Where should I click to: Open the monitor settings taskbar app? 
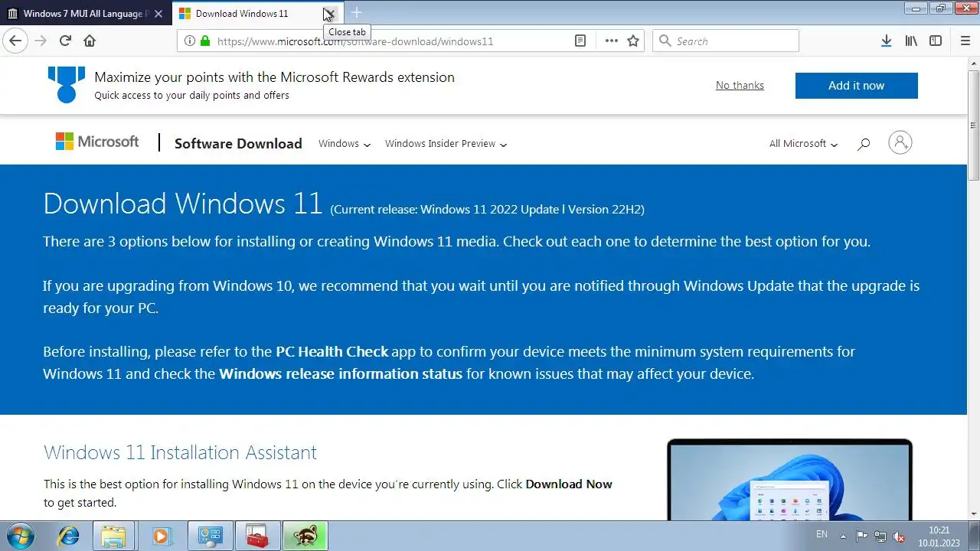pos(210,536)
